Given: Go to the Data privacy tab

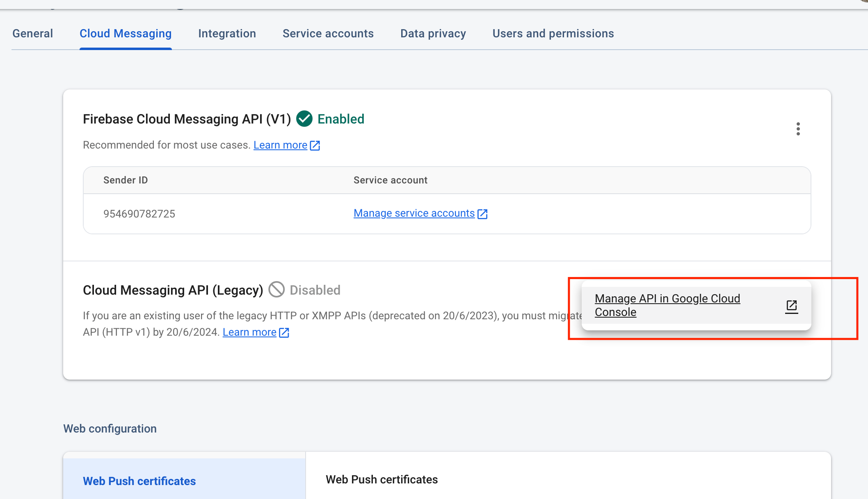Looking at the screenshot, I should pos(433,34).
